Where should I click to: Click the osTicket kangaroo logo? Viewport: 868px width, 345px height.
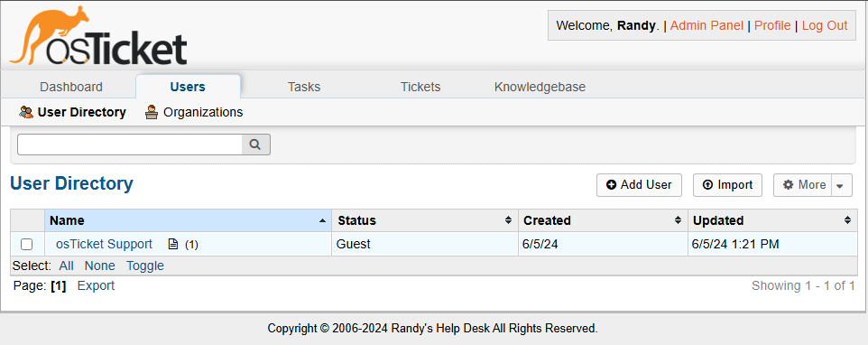98,35
